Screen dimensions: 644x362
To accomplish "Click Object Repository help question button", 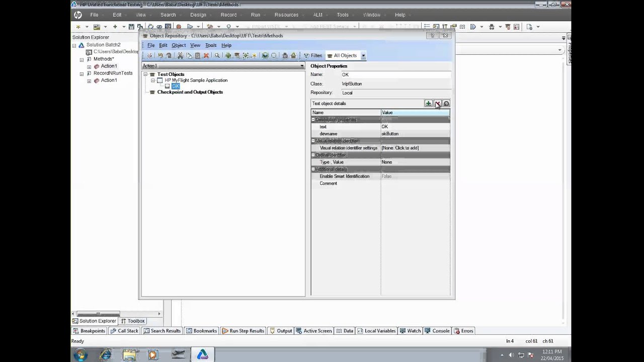I will tap(433, 36).
